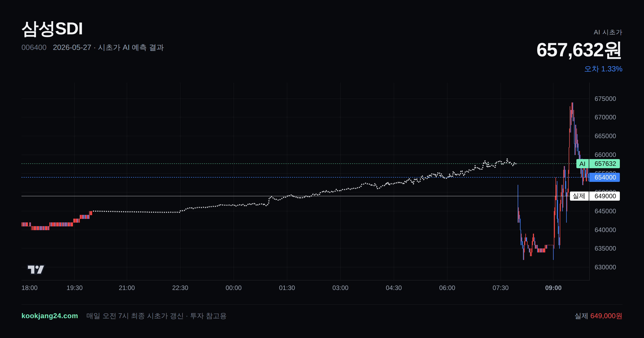Screen dimensions: 644x338
Task: Click the 22:30 time axis label
Action: point(180,288)
